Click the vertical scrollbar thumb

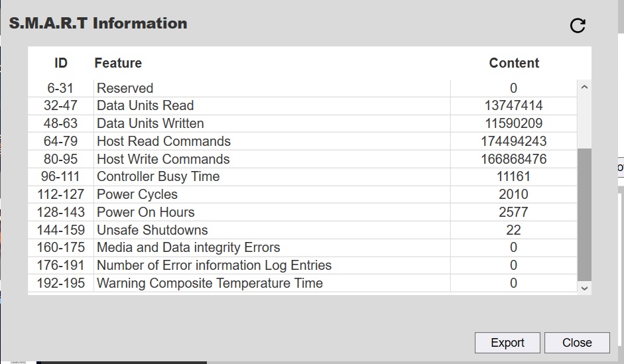tap(584, 215)
